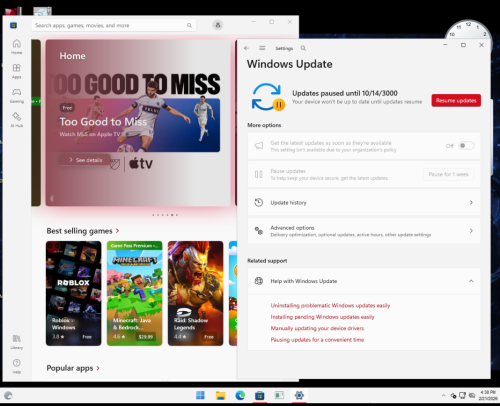Screen dimensions: 500x406
Task: Open Apps section in Microsoft Store sidebar
Action: pyautogui.click(x=17, y=71)
